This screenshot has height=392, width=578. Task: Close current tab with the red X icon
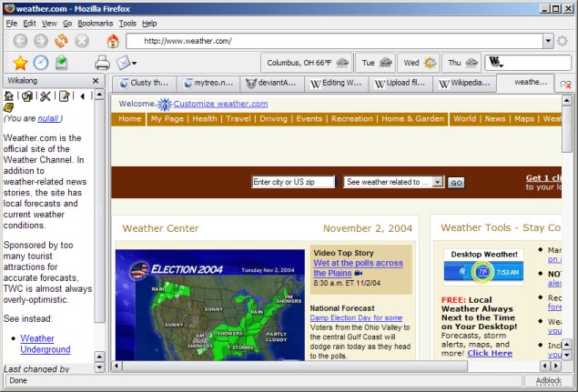pos(565,85)
